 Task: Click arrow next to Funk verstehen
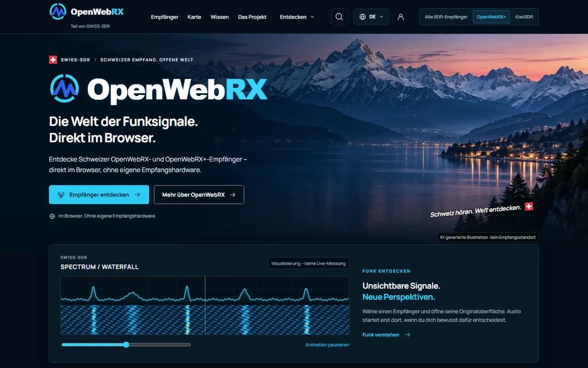pos(408,335)
